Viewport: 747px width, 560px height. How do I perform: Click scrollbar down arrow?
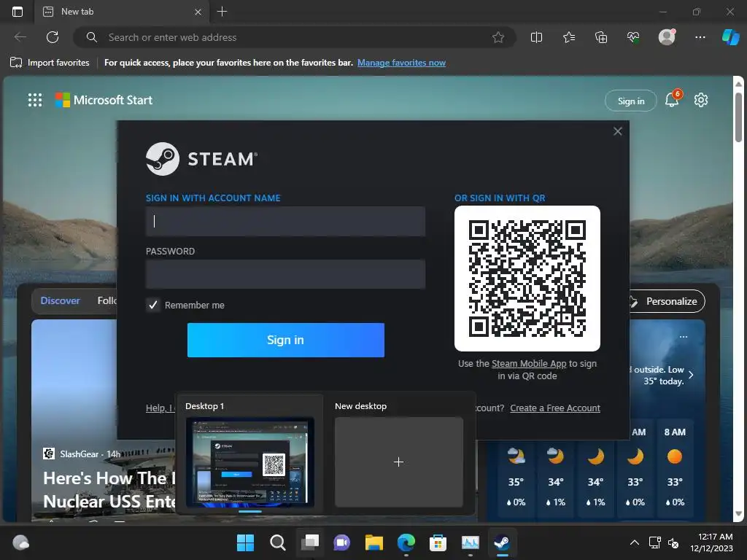pyautogui.click(x=738, y=514)
